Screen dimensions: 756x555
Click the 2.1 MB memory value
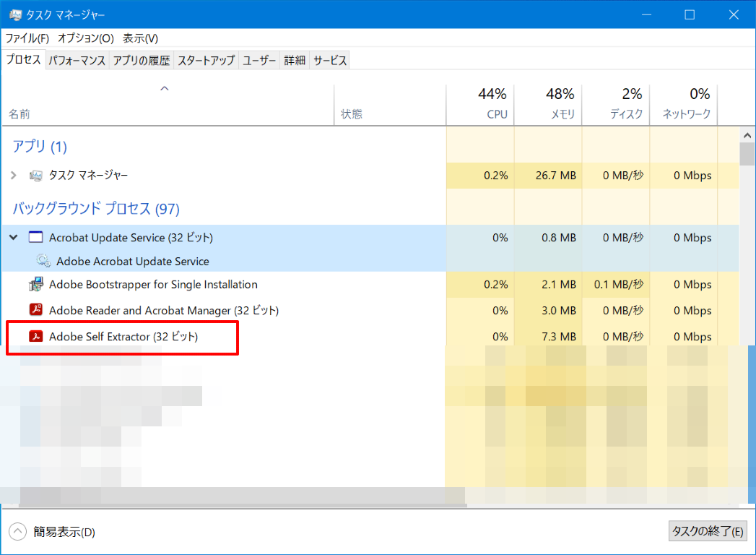point(558,284)
